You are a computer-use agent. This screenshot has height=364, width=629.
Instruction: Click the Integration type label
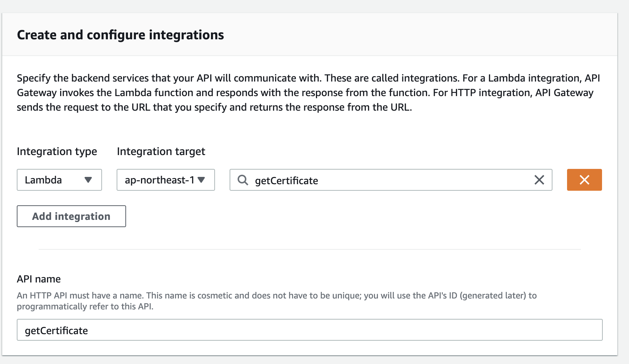point(57,151)
